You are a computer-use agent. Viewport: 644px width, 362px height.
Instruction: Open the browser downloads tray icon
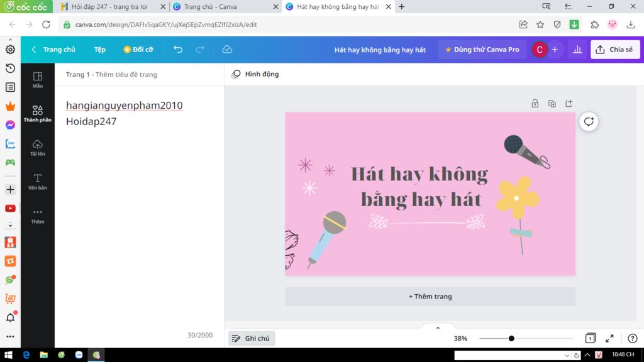pyautogui.click(x=630, y=25)
